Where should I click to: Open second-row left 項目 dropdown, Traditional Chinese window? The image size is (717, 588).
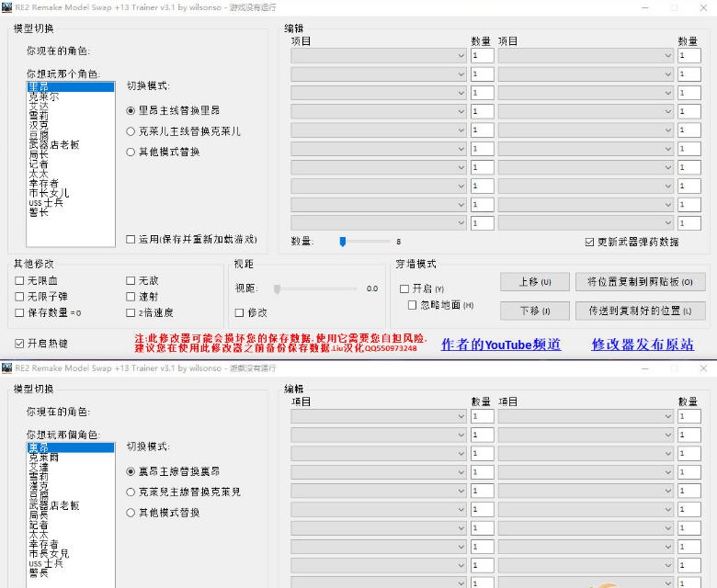[x=378, y=435]
